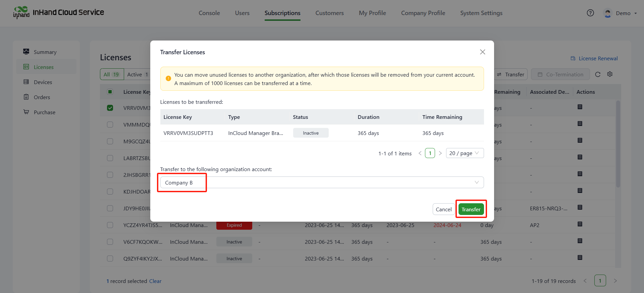Open the Summary sidebar item

45,52
